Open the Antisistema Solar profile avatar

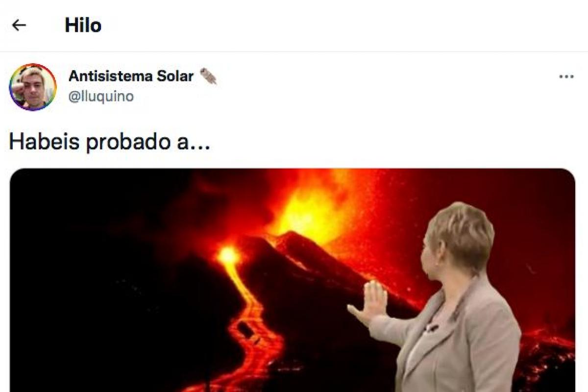33,87
